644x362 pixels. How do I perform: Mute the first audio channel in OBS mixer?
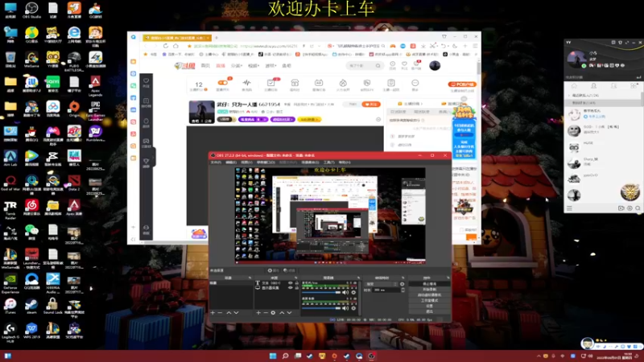pos(345,293)
